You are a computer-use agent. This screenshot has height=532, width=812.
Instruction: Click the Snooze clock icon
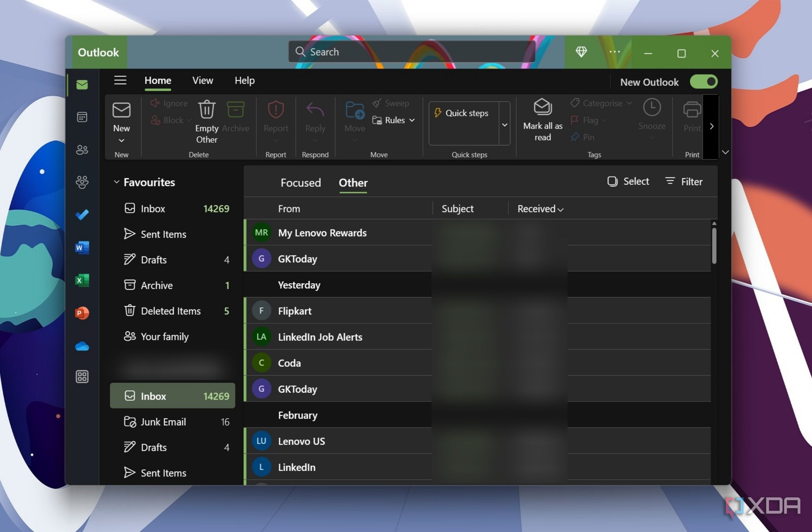pos(652,107)
